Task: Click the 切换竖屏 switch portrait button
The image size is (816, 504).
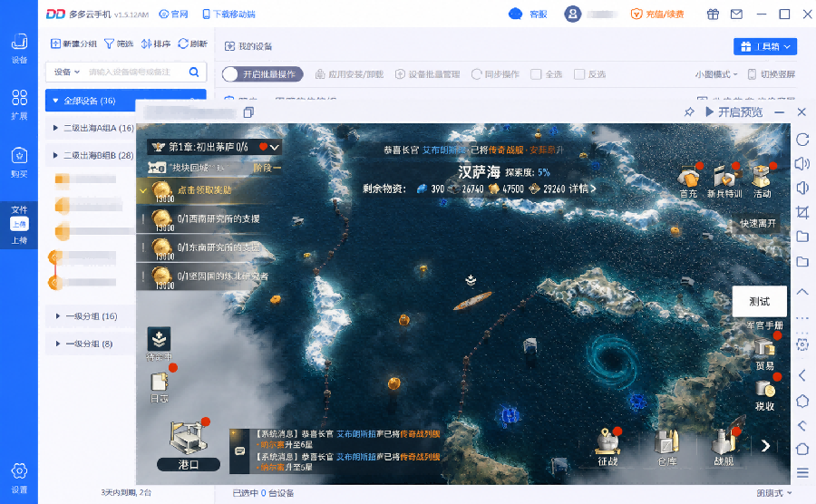Action: pos(772,74)
